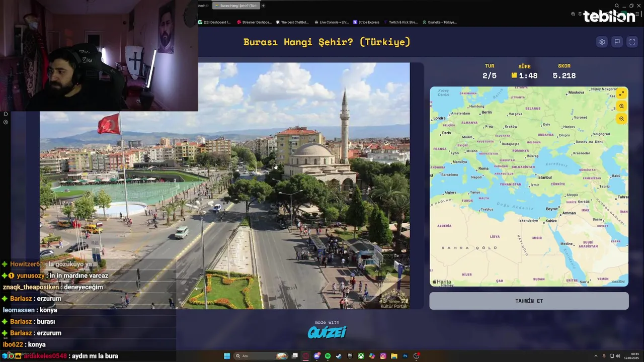Screen dimensions: 644x362
Task: Toggle fullscreen quiz view icon
Action: point(632,42)
